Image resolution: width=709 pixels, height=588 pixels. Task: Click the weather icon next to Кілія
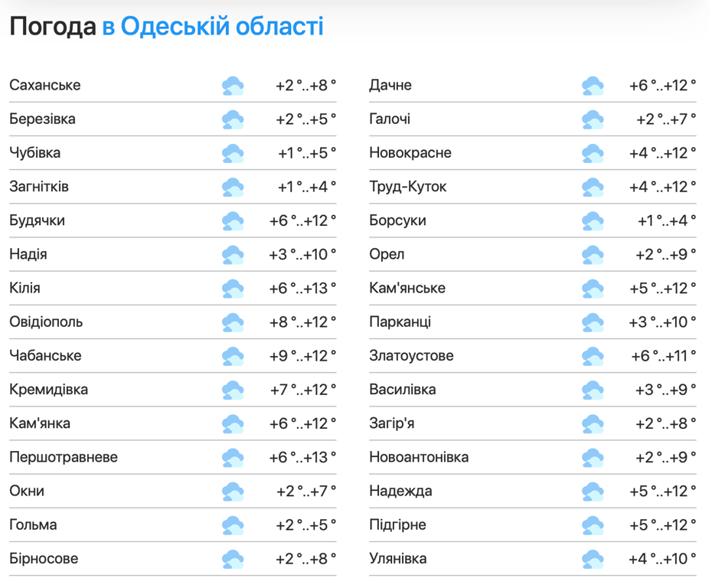tap(233, 289)
